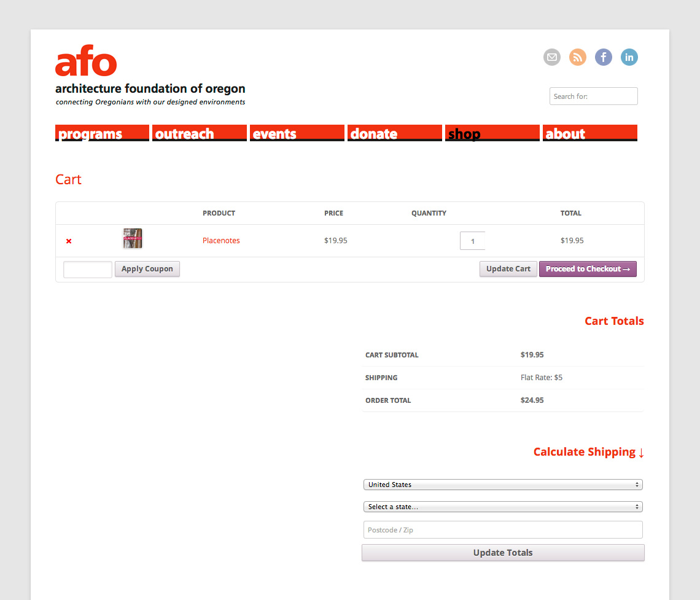The height and width of the screenshot is (600, 700).
Task: Click the Update Totals button
Action: pos(503,553)
